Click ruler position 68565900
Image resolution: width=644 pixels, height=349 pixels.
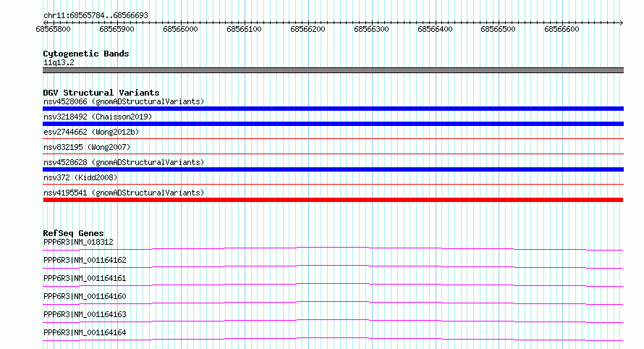116,29
